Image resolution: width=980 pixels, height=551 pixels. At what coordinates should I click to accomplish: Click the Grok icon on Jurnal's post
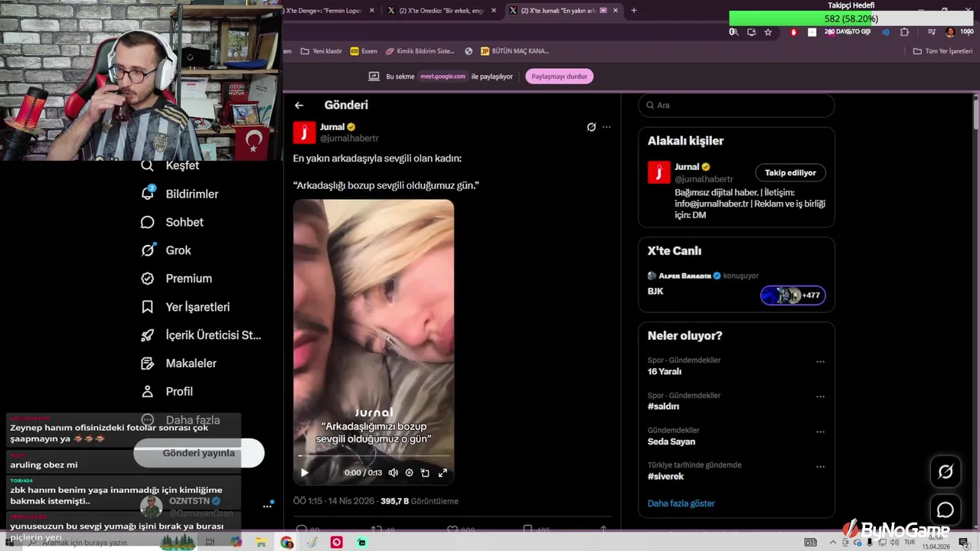click(591, 127)
